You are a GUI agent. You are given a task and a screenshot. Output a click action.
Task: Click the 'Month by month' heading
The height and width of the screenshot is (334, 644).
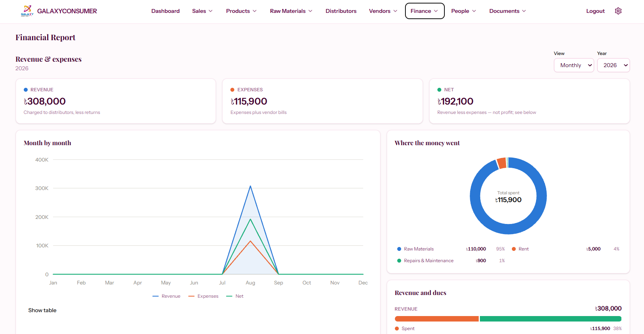47,143
